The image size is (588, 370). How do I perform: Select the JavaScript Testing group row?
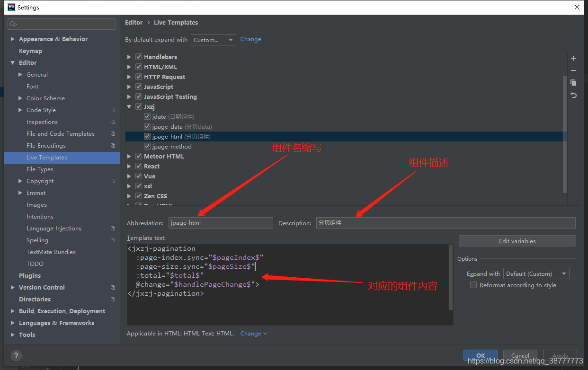coord(346,97)
